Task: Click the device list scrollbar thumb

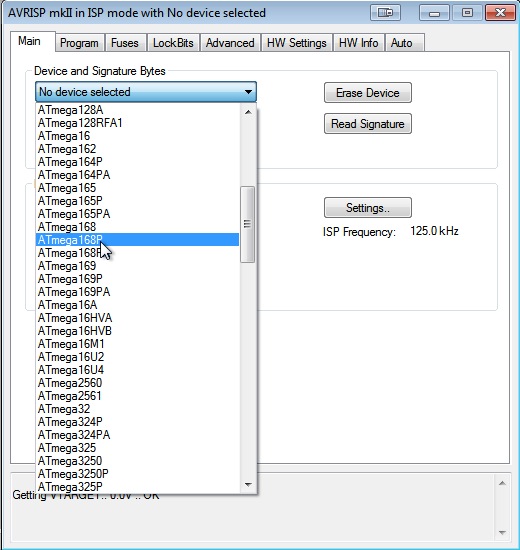Action: click(x=247, y=224)
